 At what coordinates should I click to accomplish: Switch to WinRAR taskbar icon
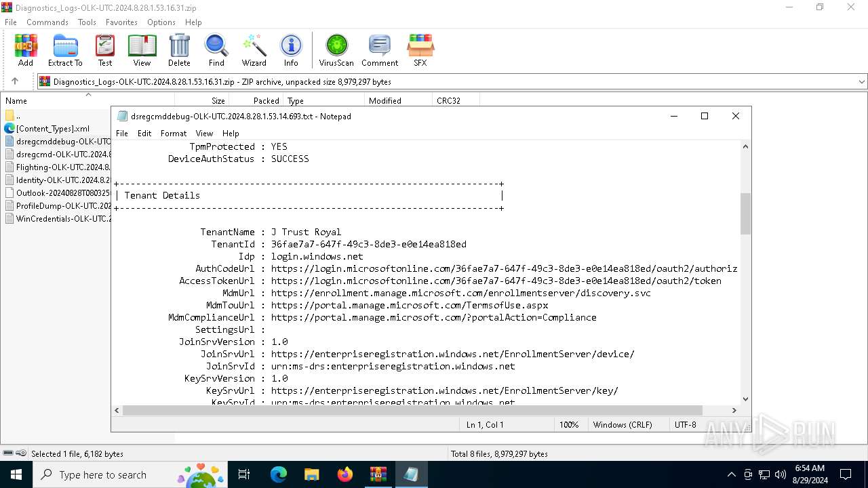378,474
